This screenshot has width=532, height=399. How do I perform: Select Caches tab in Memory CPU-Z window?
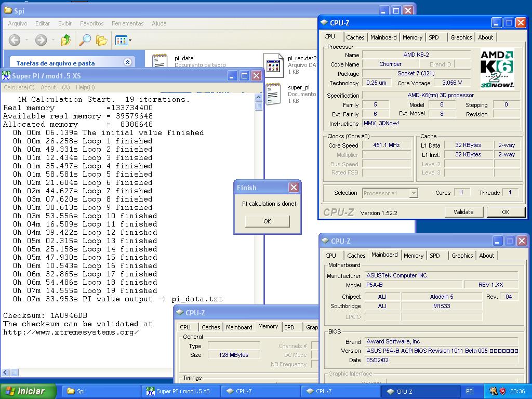(x=211, y=327)
